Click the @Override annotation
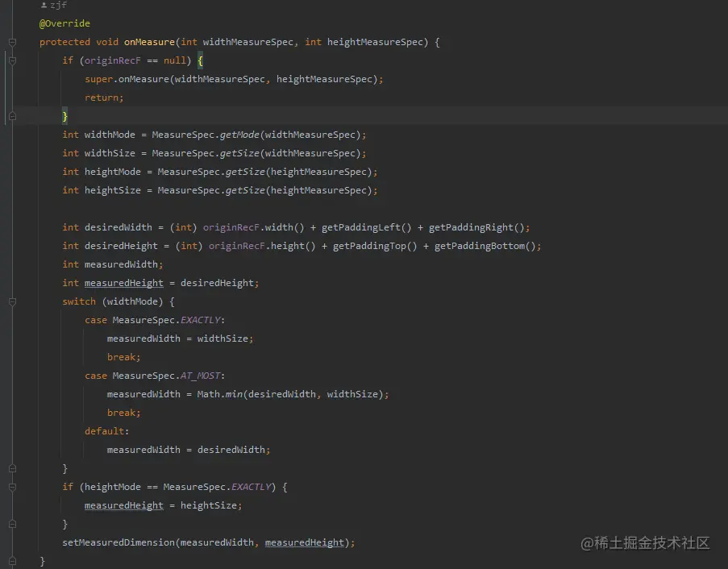The image size is (728, 569). pos(64,23)
